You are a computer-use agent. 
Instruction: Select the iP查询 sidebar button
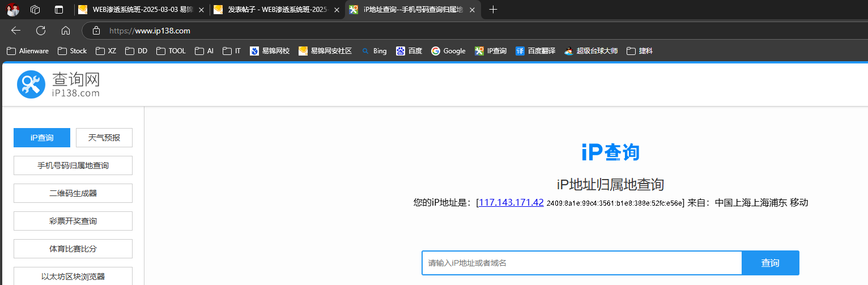pyautogui.click(x=42, y=138)
